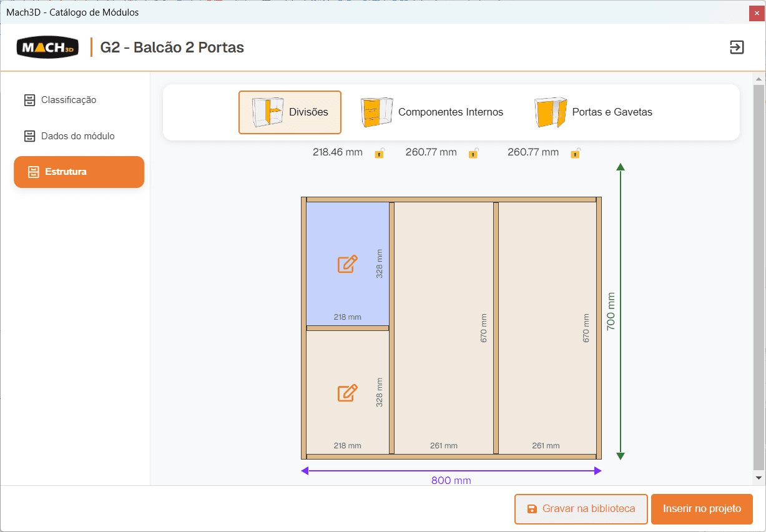Select the rightmost 261 mm compartment
The image size is (766, 532).
547,328
